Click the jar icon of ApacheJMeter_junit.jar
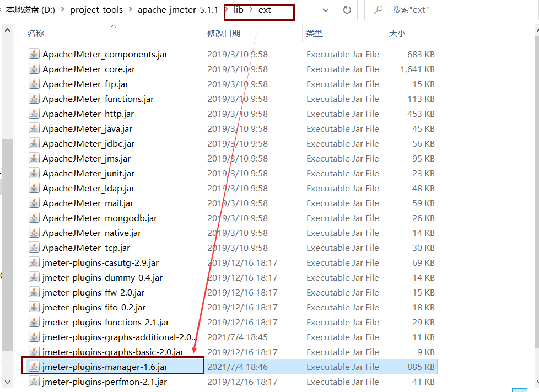The width and height of the screenshot is (539, 392). point(34,173)
